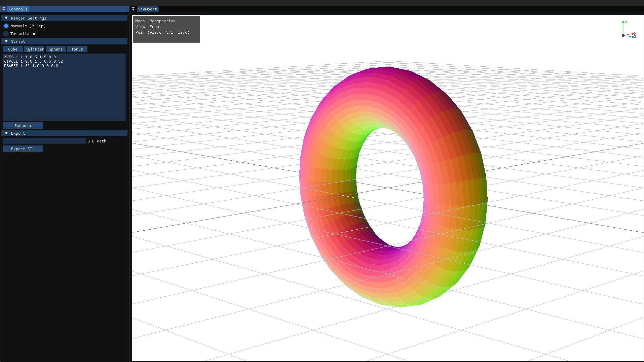Image resolution: width=644 pixels, height=362 pixels.
Task: Load the Cylinder preset script
Action: point(34,49)
